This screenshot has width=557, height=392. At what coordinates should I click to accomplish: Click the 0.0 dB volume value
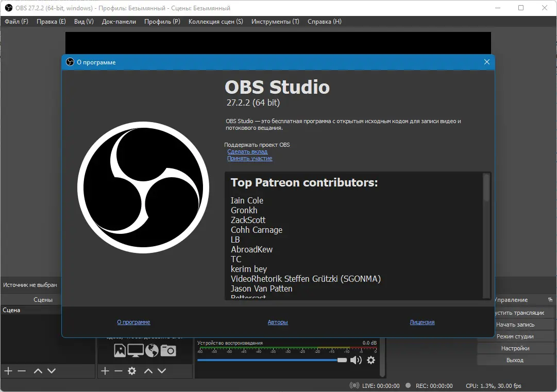click(x=369, y=343)
